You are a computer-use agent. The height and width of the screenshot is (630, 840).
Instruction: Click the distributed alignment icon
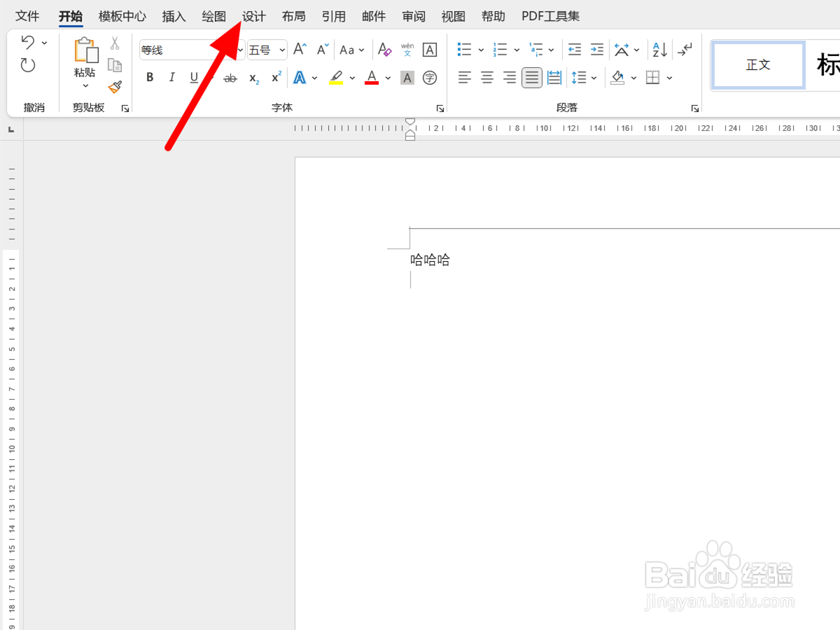[x=554, y=78]
